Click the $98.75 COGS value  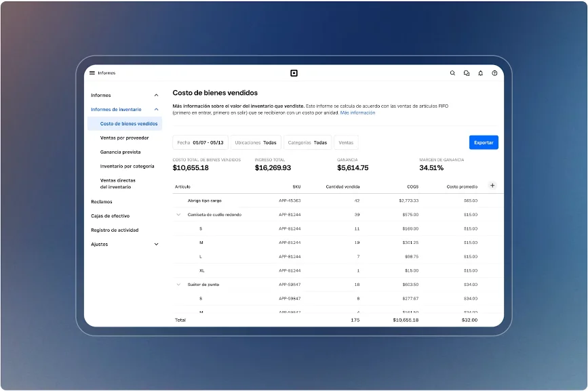(x=412, y=257)
